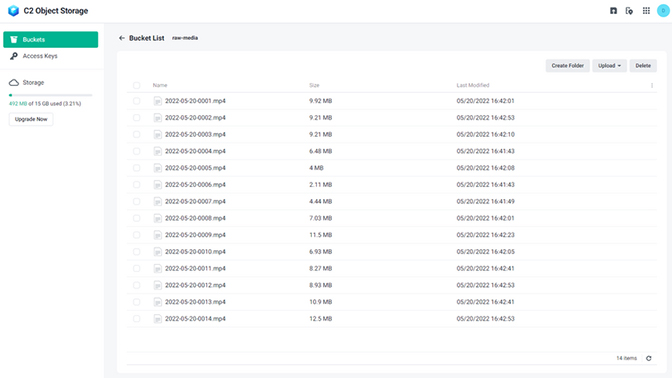
Task: Click file icon for 2022-05-20-0002.mp4
Action: (x=158, y=118)
